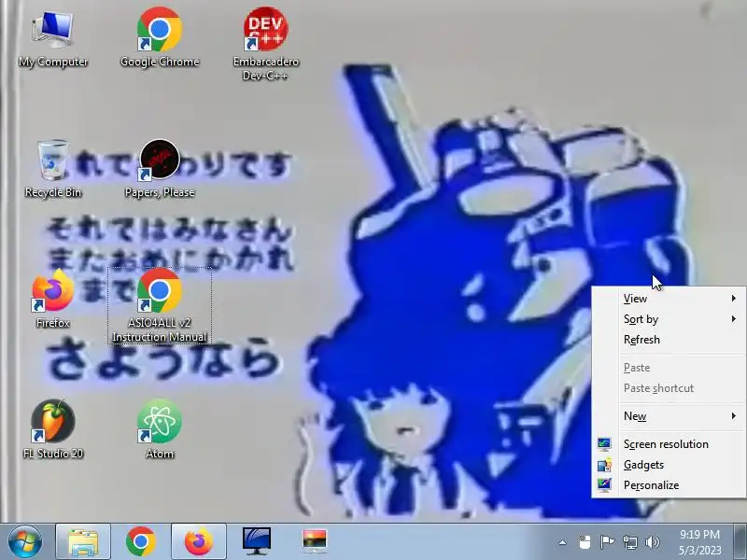Viewport: 747px width, 560px height.
Task: Open the Windows Start menu orb
Action: (x=25, y=541)
